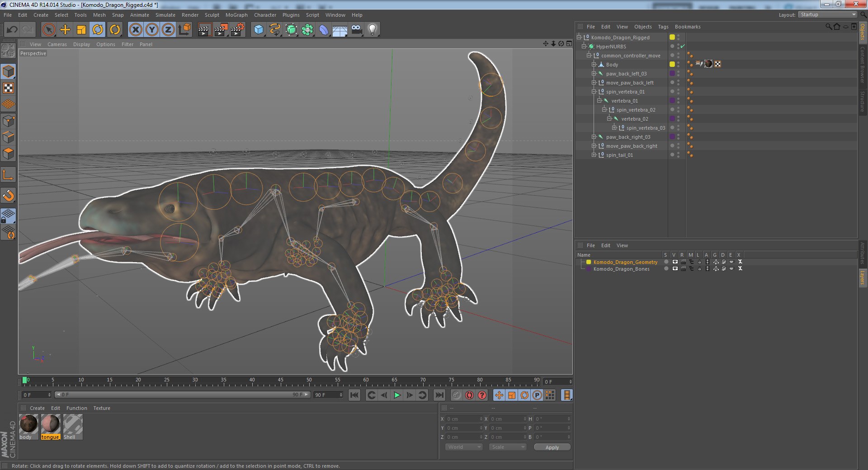868x470 pixels.
Task: Select the vertebra_02 joint row
Action: (x=634, y=118)
